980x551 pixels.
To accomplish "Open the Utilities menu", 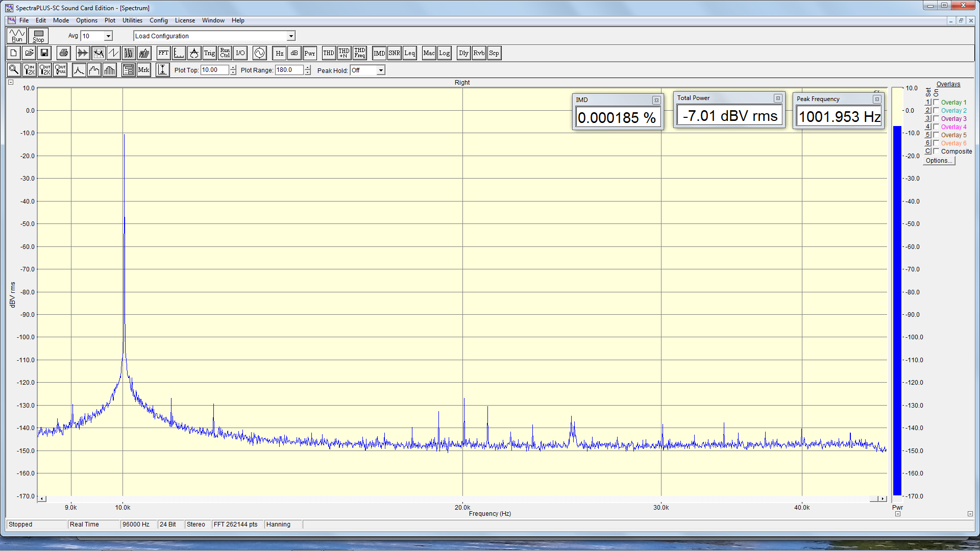I will pyautogui.click(x=132, y=20).
